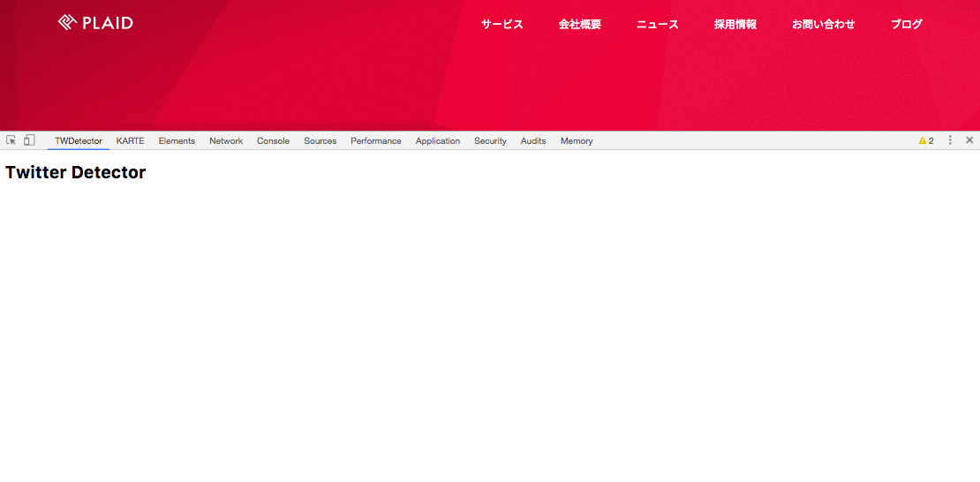The width and height of the screenshot is (980, 482).
Task: Open the Network tab
Action: pyautogui.click(x=226, y=141)
